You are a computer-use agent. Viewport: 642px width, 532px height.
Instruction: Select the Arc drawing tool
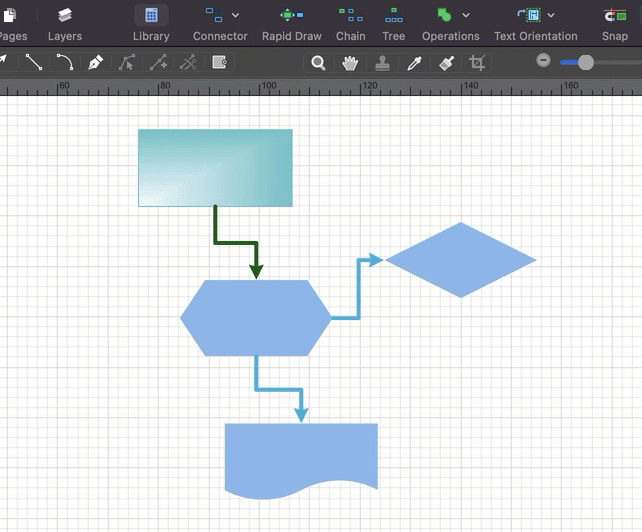65,62
